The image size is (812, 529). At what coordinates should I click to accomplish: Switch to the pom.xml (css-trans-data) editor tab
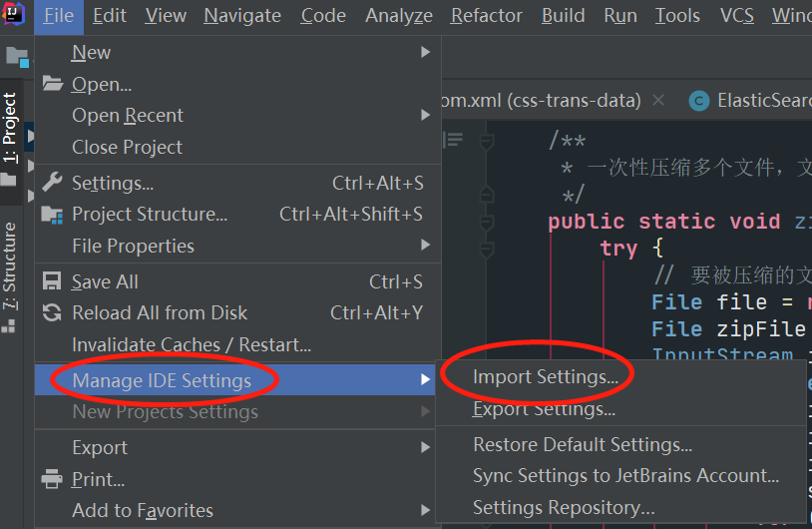coord(544,101)
